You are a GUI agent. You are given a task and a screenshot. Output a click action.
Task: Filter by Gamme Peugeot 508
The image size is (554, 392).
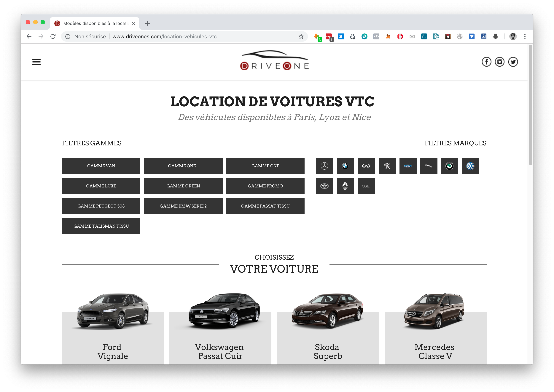(x=101, y=206)
